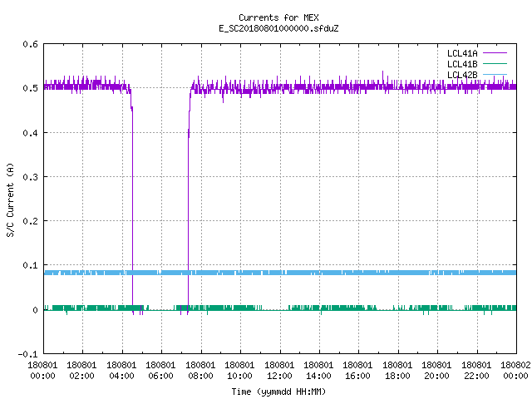Click the 02:00 x-axis tick label
This screenshot has width=532, height=399.
coord(81,376)
